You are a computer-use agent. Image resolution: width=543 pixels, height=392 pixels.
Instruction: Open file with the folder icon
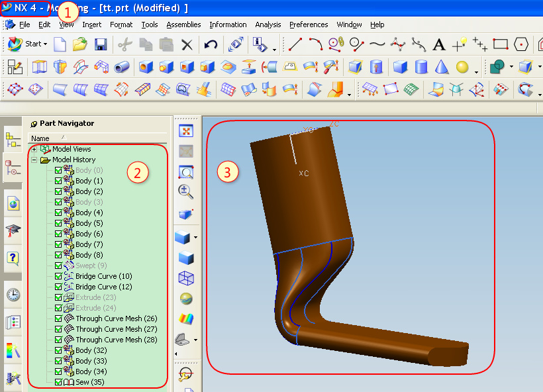(x=80, y=44)
